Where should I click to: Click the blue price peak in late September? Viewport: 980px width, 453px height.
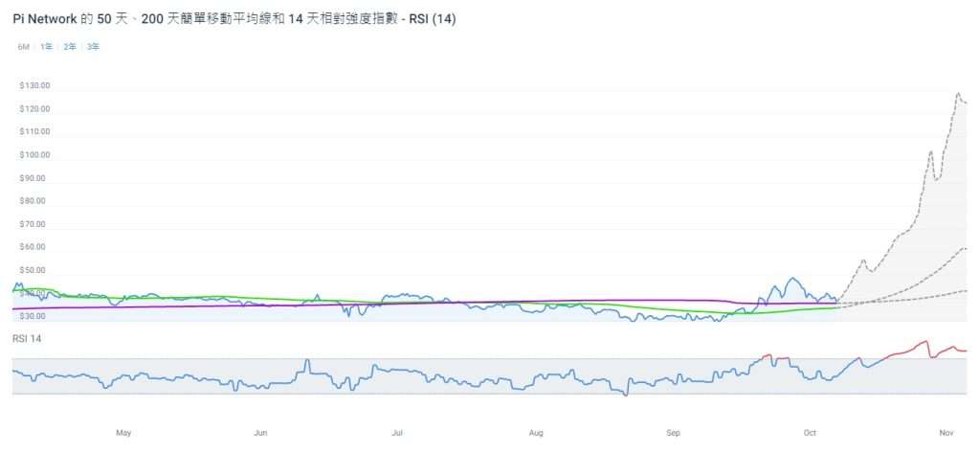pyautogui.click(x=792, y=279)
